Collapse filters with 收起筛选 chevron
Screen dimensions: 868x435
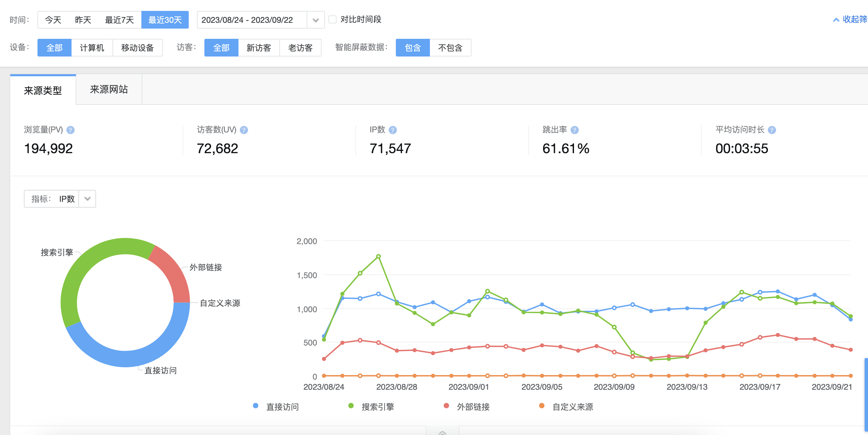836,20
